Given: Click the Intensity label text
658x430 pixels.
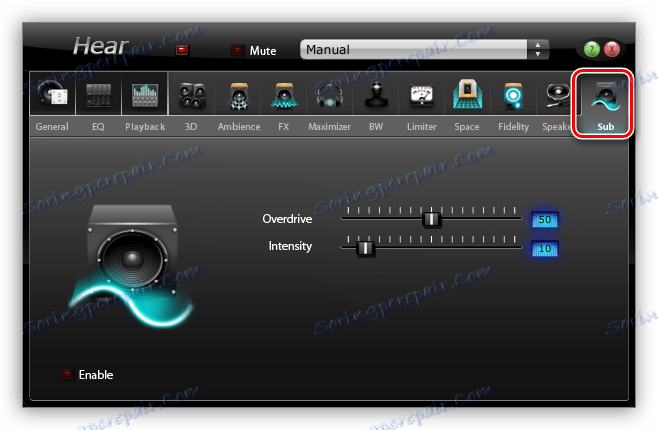Looking at the screenshot, I should [290, 246].
